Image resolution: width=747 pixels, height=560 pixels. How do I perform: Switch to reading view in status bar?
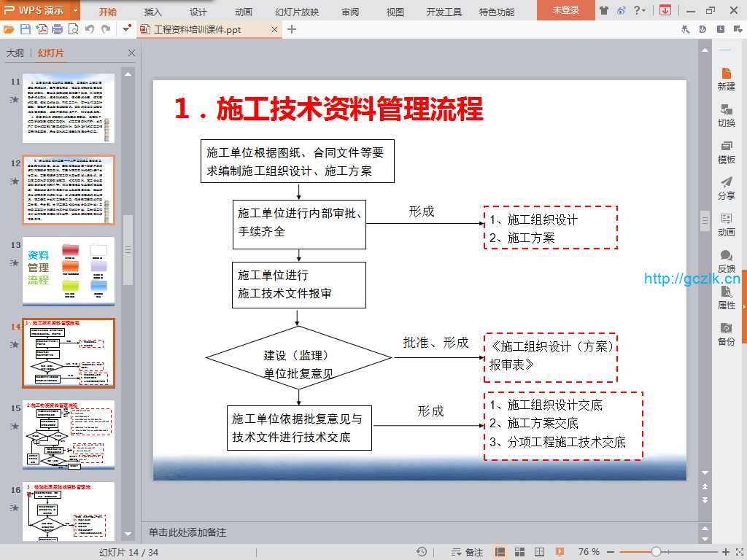pos(538,552)
